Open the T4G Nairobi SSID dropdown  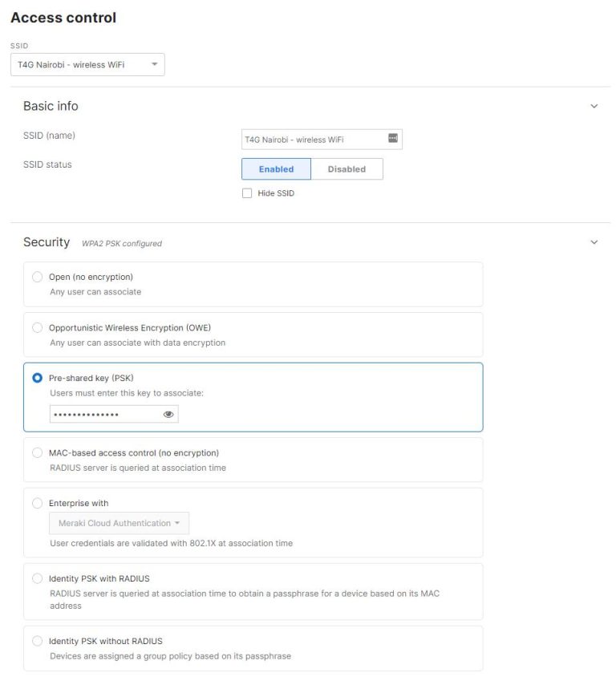pyautogui.click(x=87, y=64)
